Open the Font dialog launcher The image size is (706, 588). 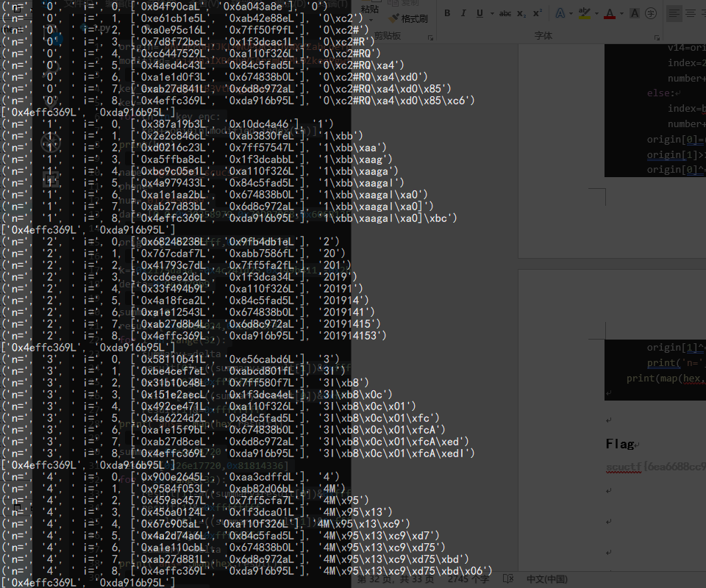(657, 36)
